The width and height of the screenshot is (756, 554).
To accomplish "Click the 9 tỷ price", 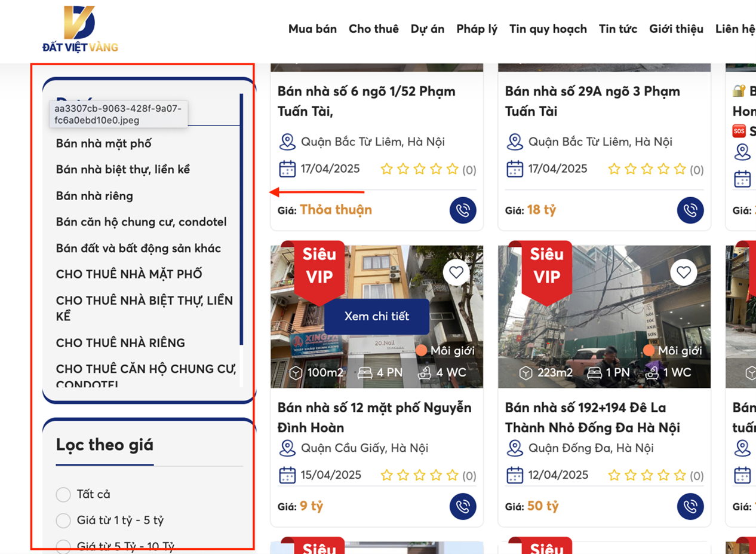I will (x=311, y=507).
